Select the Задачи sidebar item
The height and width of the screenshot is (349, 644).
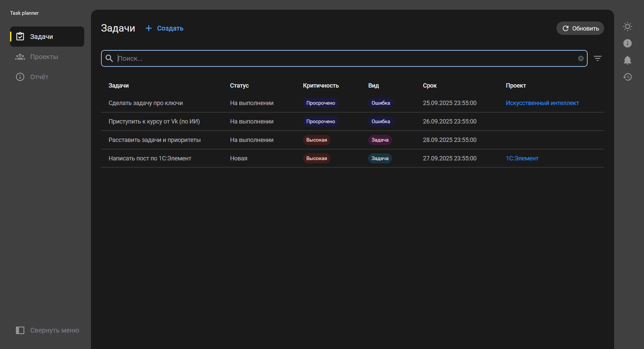pyautogui.click(x=47, y=37)
